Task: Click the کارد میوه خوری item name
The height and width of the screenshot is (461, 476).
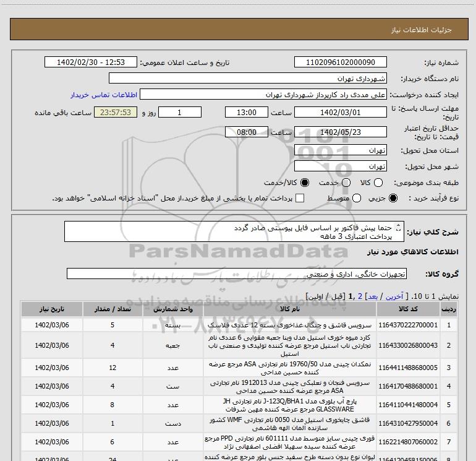Action: click(289, 345)
